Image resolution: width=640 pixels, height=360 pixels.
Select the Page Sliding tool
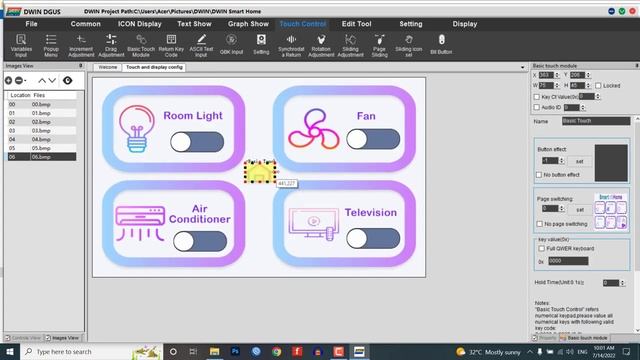[380, 45]
